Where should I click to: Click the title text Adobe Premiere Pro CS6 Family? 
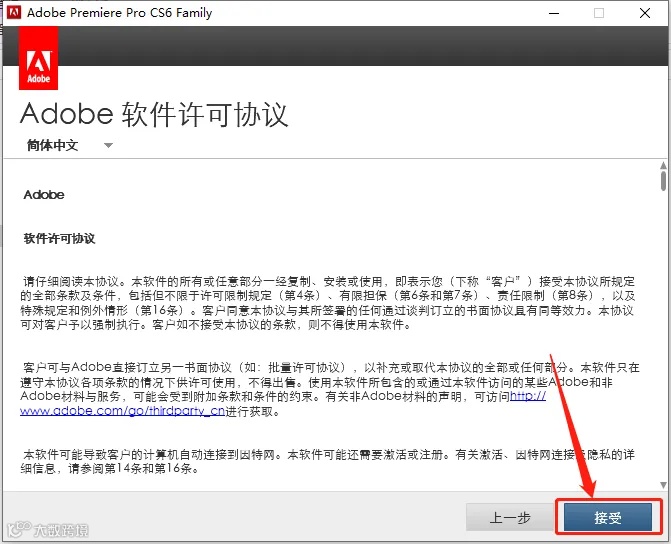(119, 13)
